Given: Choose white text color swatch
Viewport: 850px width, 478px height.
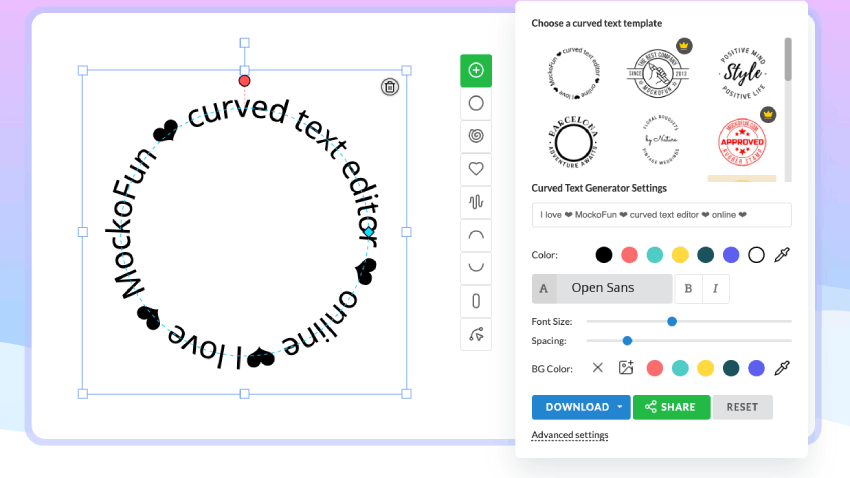Looking at the screenshot, I should 756,255.
